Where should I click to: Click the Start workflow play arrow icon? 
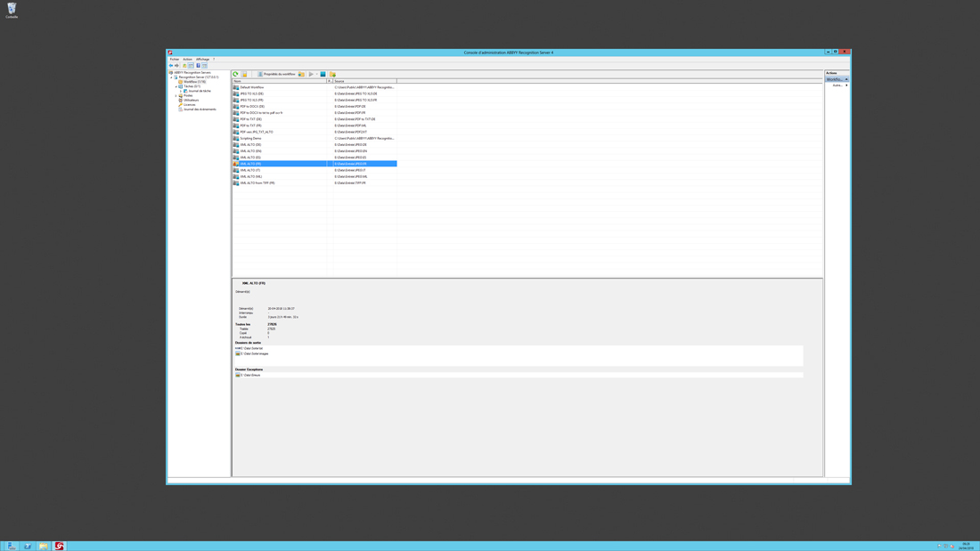point(311,75)
